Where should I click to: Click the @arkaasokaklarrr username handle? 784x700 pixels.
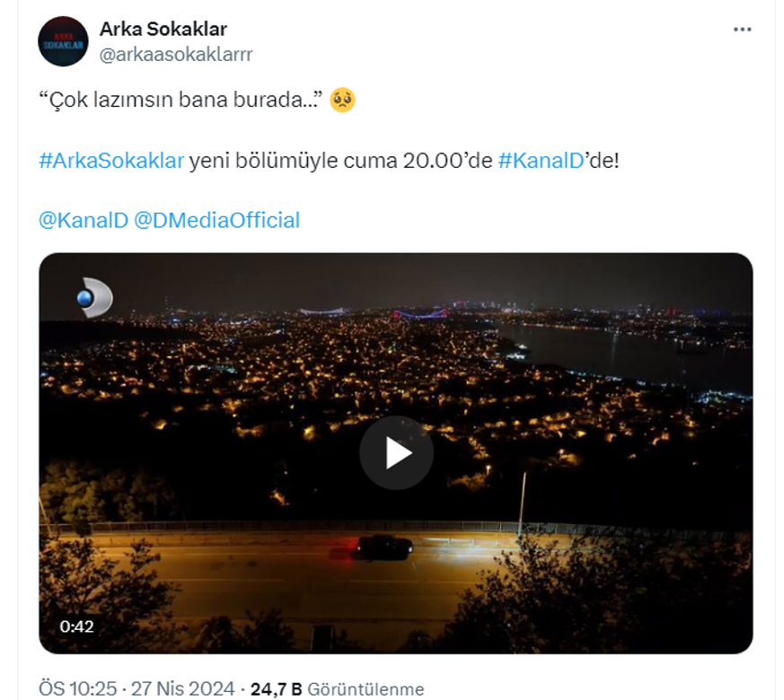pos(176,54)
